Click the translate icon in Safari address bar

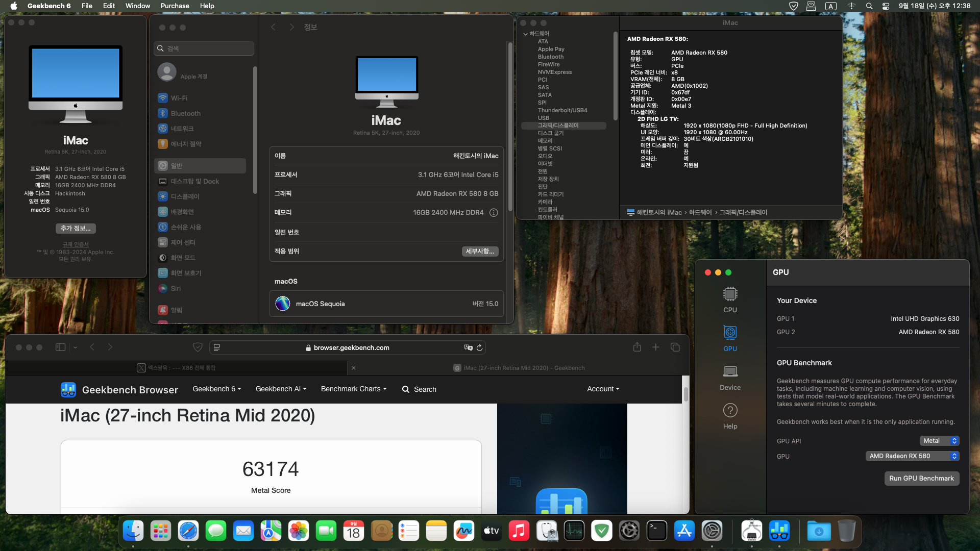click(468, 347)
